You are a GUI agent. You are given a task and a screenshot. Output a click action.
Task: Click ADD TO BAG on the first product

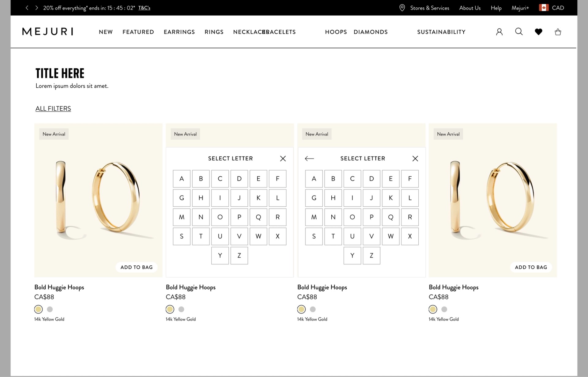136,267
